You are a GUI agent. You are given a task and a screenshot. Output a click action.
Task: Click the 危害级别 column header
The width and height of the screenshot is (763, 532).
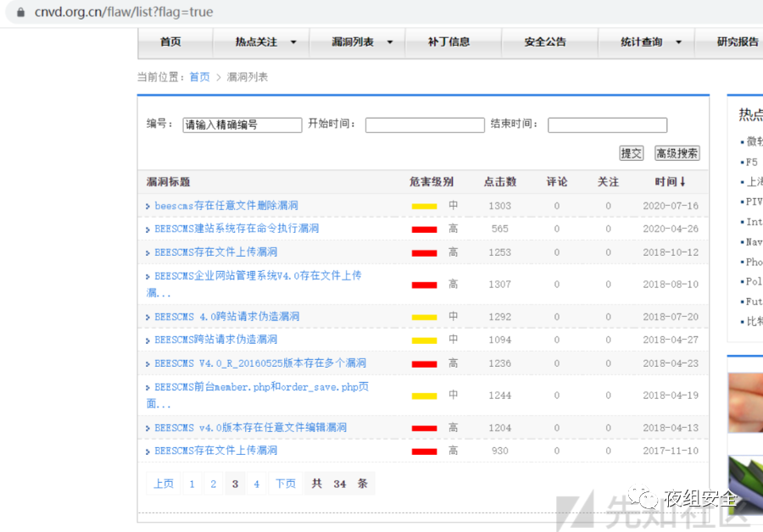pos(432,182)
